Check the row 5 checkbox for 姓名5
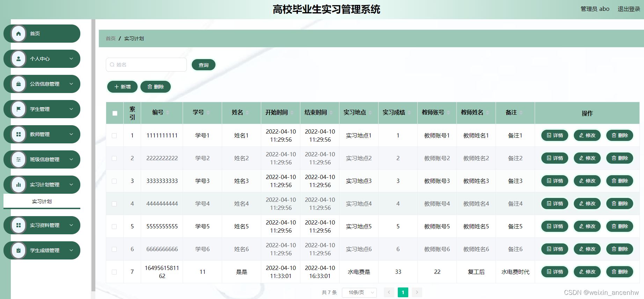The image size is (644, 299). tap(114, 227)
